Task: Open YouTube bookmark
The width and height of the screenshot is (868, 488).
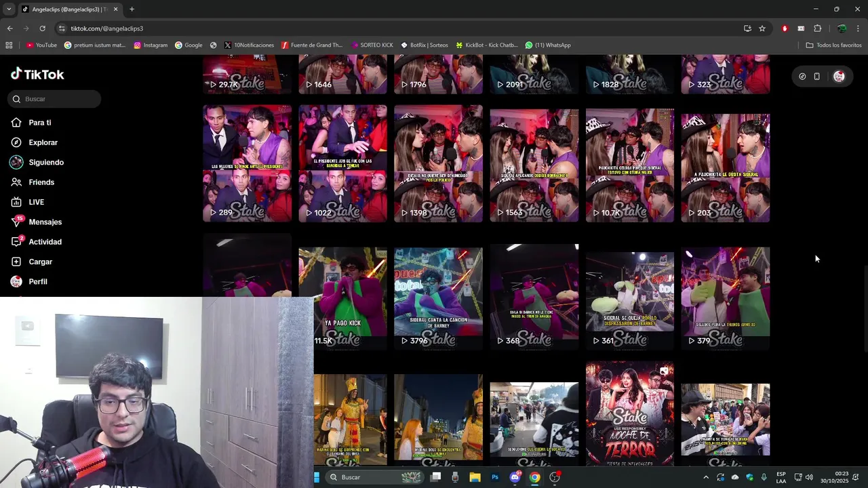Action: point(41,45)
